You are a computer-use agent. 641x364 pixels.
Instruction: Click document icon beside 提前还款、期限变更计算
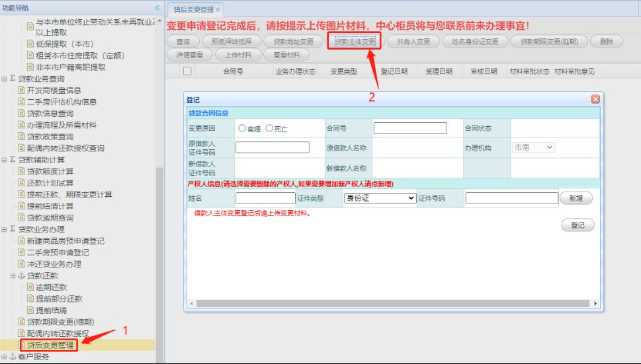[22, 194]
